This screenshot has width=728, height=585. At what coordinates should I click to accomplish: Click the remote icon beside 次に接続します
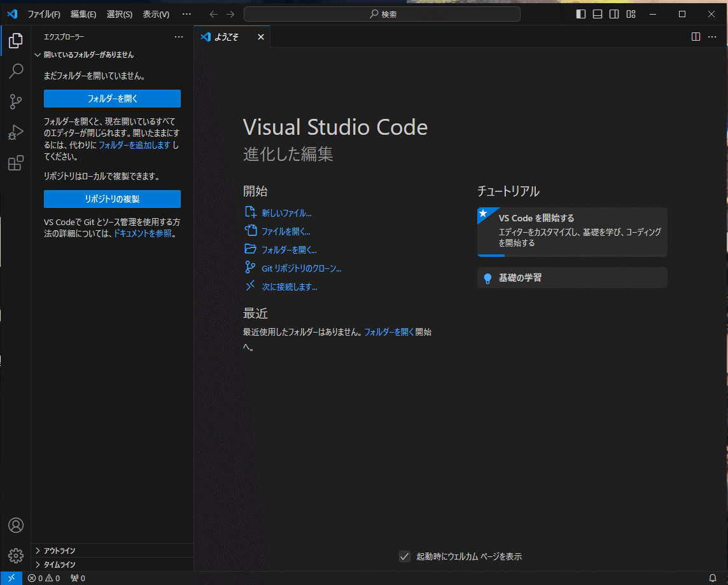(250, 286)
